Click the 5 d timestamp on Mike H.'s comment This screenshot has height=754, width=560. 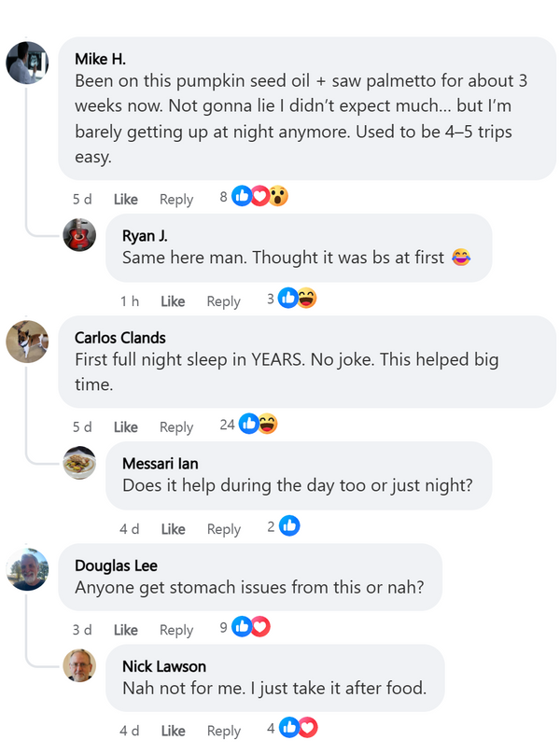point(82,199)
